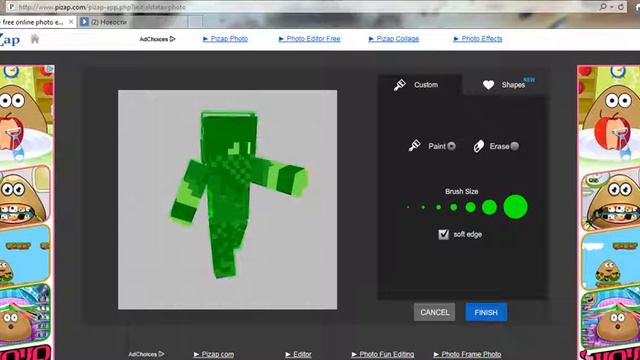This screenshot has width=640, height=360.
Task: Click the home icon beside the logo
Action: [x=35, y=39]
